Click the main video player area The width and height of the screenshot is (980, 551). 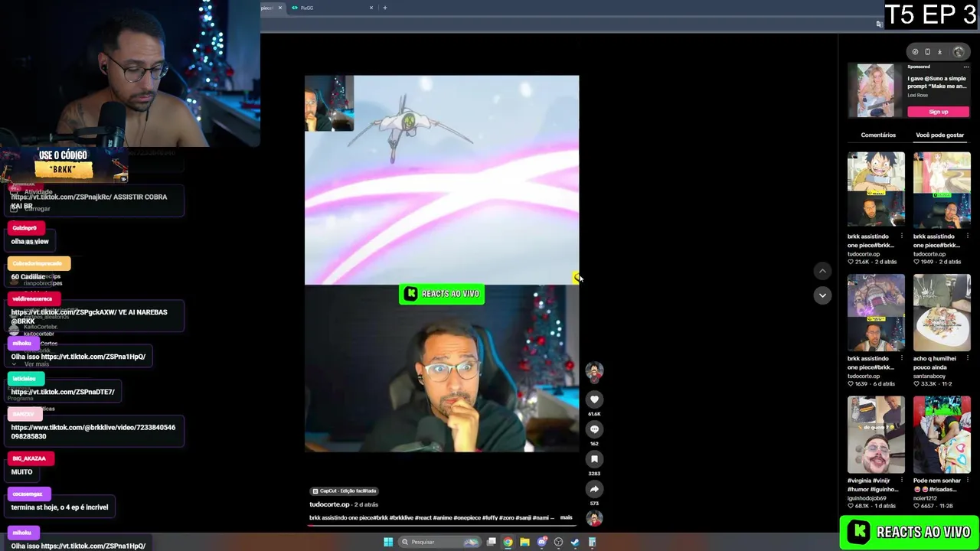(x=442, y=263)
